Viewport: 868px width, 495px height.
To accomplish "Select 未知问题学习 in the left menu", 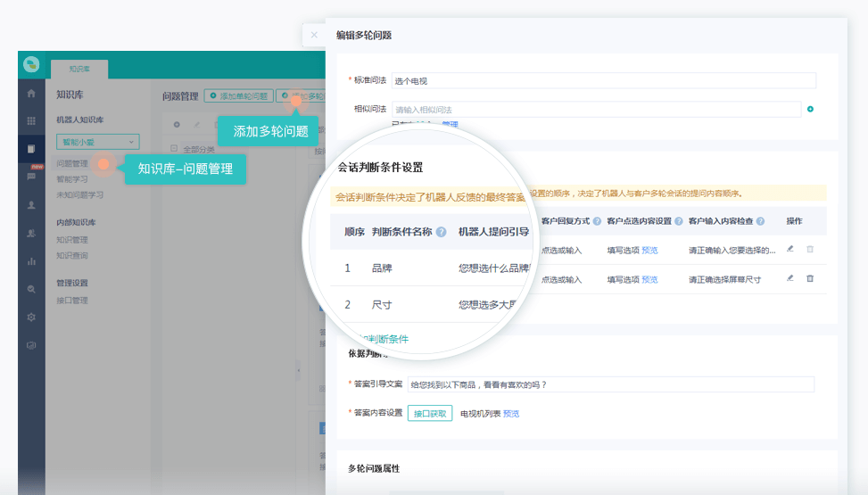I will pos(79,195).
